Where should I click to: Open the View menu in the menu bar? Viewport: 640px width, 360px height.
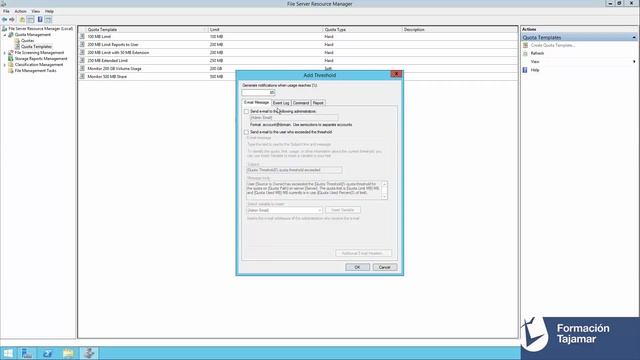(x=36, y=11)
